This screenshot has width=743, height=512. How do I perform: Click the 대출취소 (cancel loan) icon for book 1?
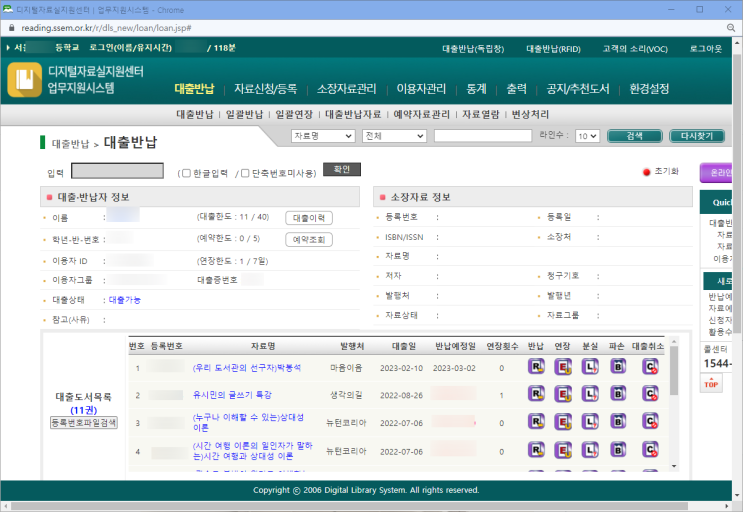click(x=650, y=367)
